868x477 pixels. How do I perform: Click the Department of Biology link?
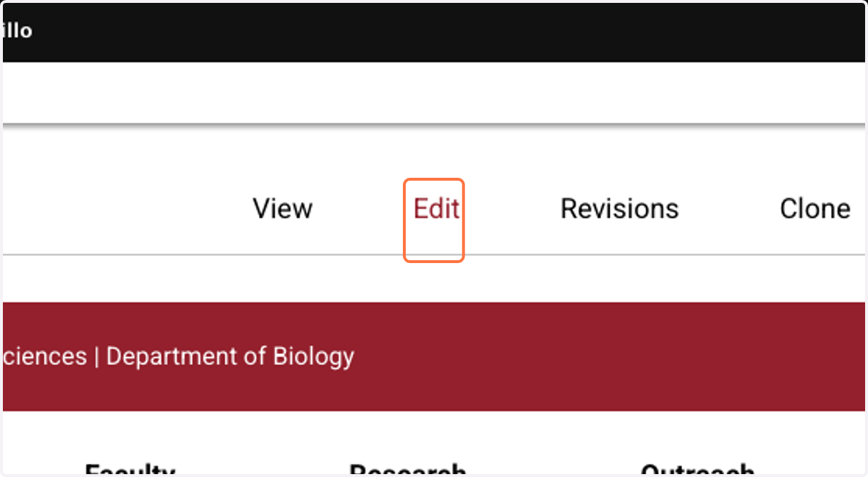point(230,356)
